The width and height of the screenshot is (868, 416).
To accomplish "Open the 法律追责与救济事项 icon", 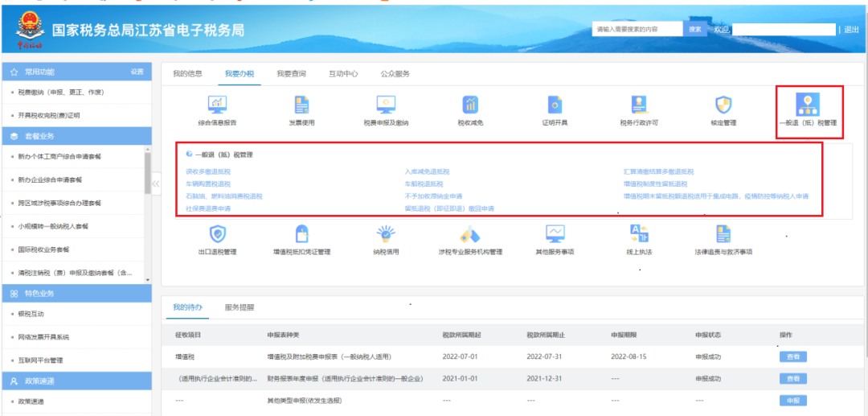I will click(723, 234).
